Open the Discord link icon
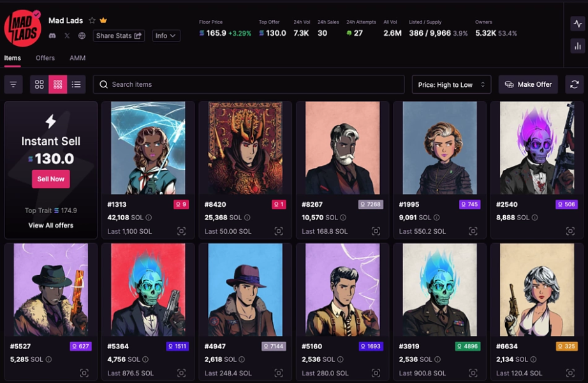Viewport: 588px width, 383px height. [x=52, y=36]
